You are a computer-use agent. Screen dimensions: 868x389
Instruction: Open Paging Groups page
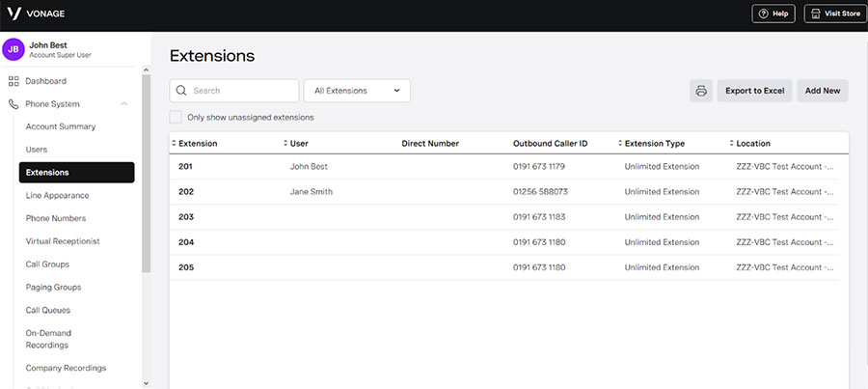[53, 287]
